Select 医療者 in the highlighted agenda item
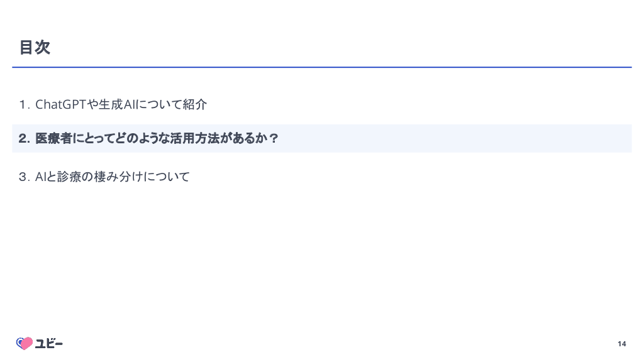The image size is (644, 362). pyautogui.click(x=54, y=139)
